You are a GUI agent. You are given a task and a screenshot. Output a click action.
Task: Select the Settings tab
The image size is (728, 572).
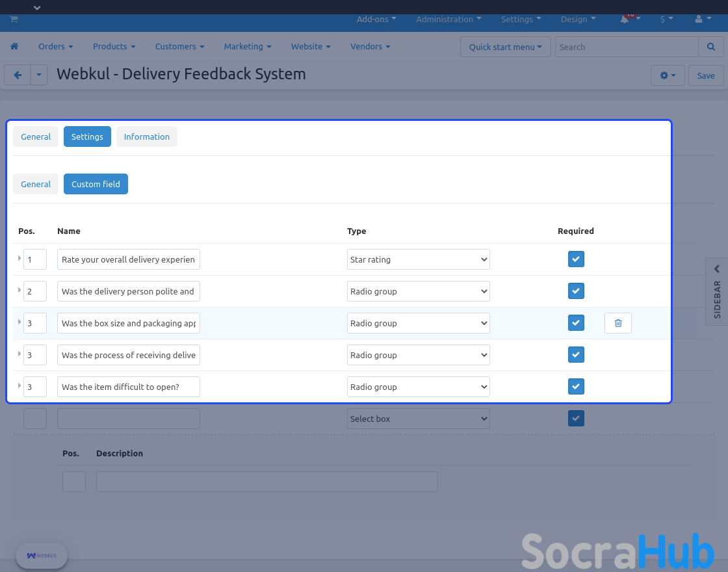tap(87, 136)
